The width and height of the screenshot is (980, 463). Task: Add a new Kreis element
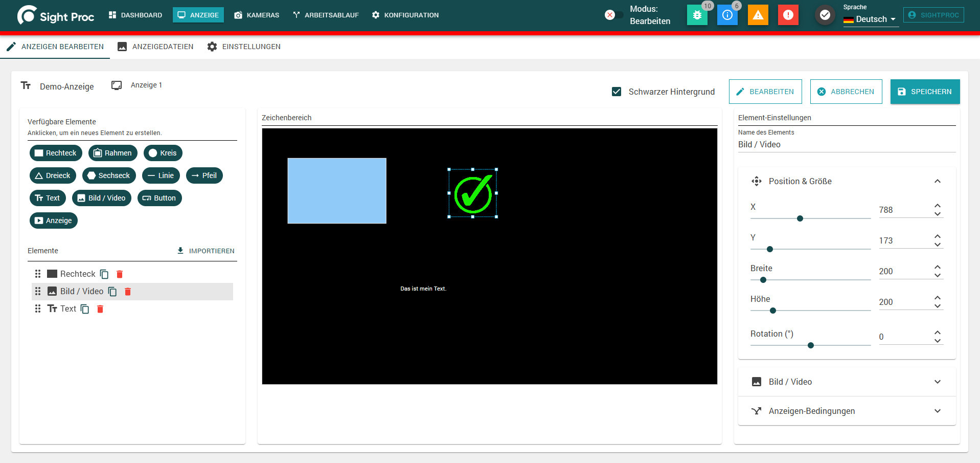point(163,153)
